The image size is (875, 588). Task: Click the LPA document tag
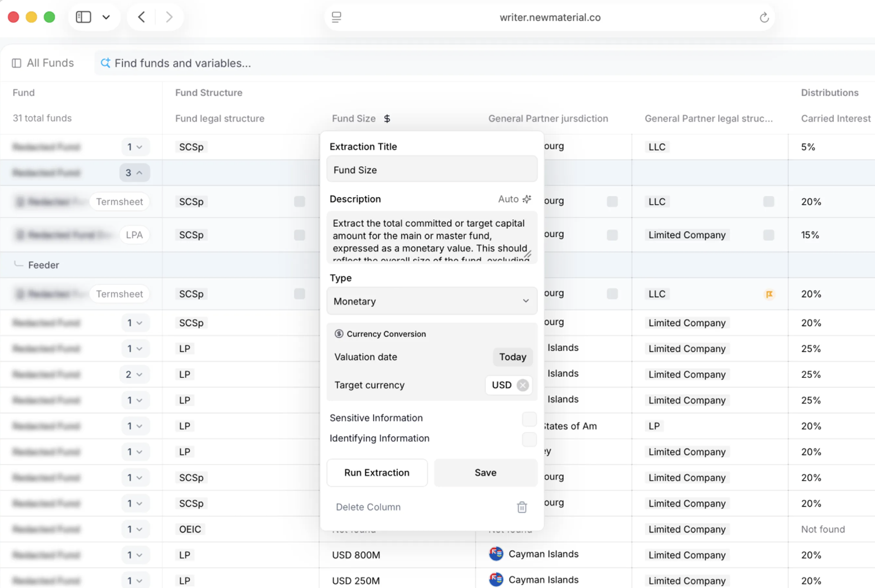click(134, 235)
